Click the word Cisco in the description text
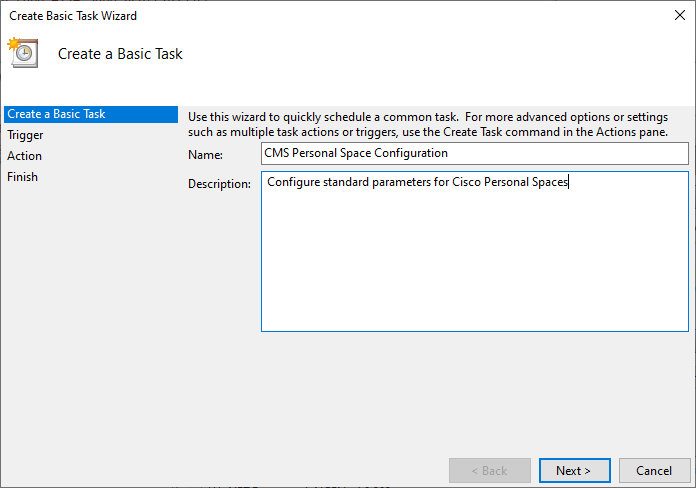This screenshot has width=696, height=488. click(466, 182)
